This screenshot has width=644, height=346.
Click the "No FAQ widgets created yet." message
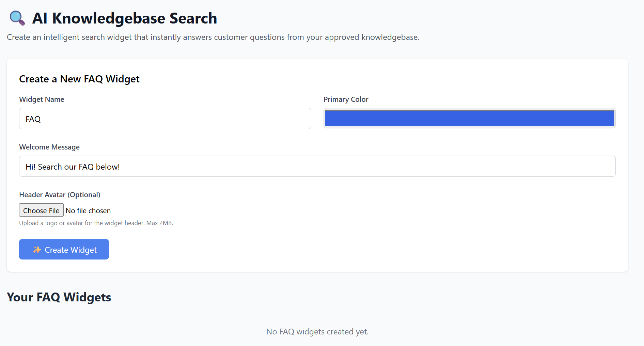click(317, 332)
